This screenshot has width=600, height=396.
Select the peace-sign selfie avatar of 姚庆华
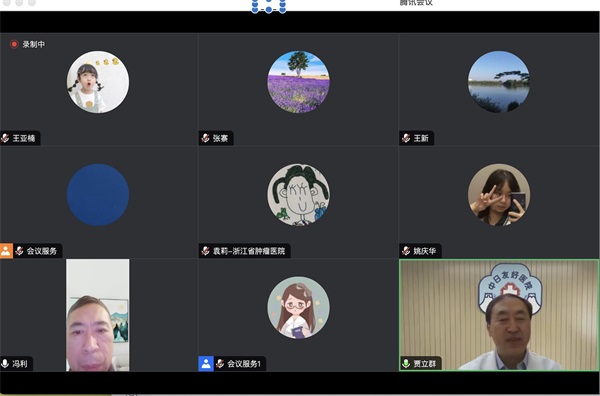(499, 195)
